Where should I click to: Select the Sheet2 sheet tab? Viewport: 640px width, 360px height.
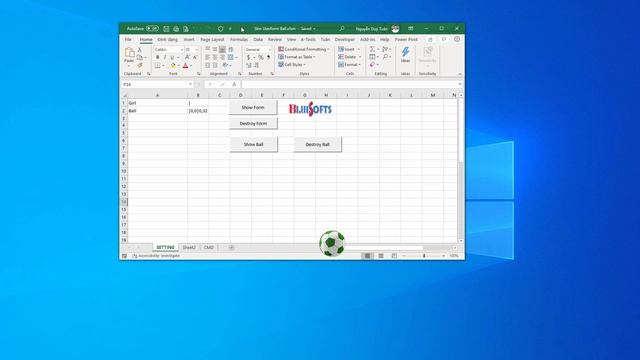[x=189, y=247]
